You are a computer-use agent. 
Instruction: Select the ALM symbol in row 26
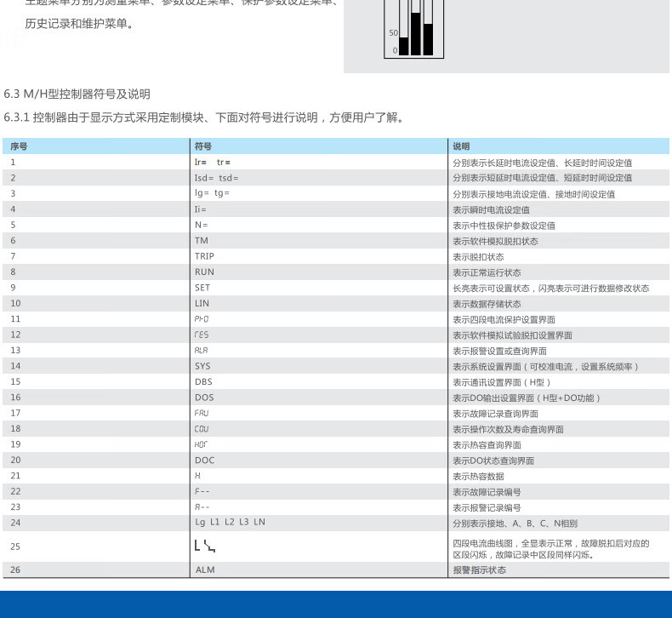pyautogui.click(x=205, y=569)
